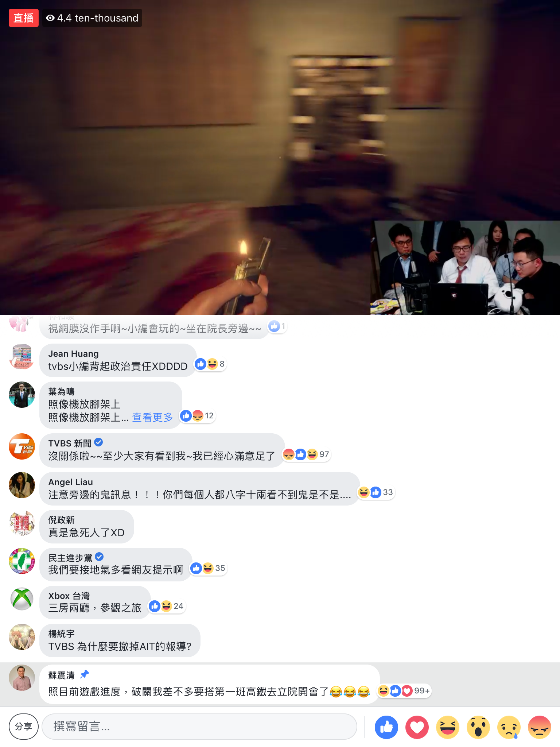Click the 直播 live badge
Image resolution: width=560 pixels, height=747 pixels.
coord(24,18)
